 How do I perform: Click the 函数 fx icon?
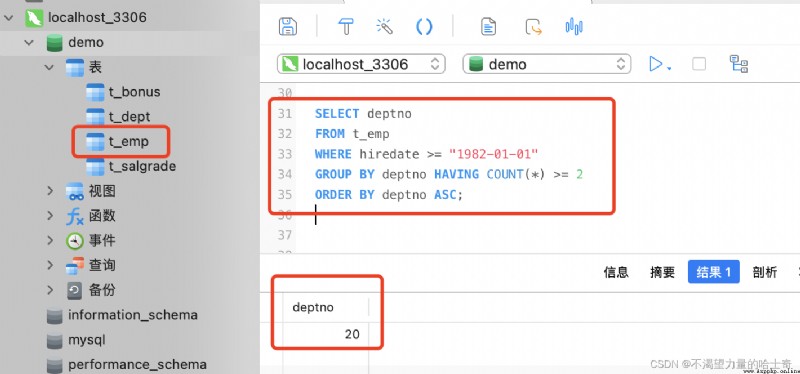pos(75,216)
